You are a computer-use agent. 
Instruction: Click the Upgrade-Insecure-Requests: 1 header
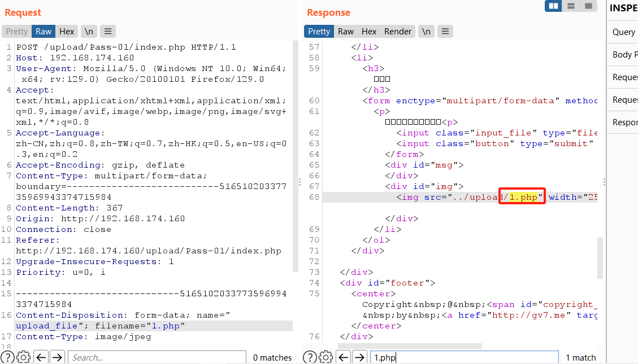(x=95, y=262)
